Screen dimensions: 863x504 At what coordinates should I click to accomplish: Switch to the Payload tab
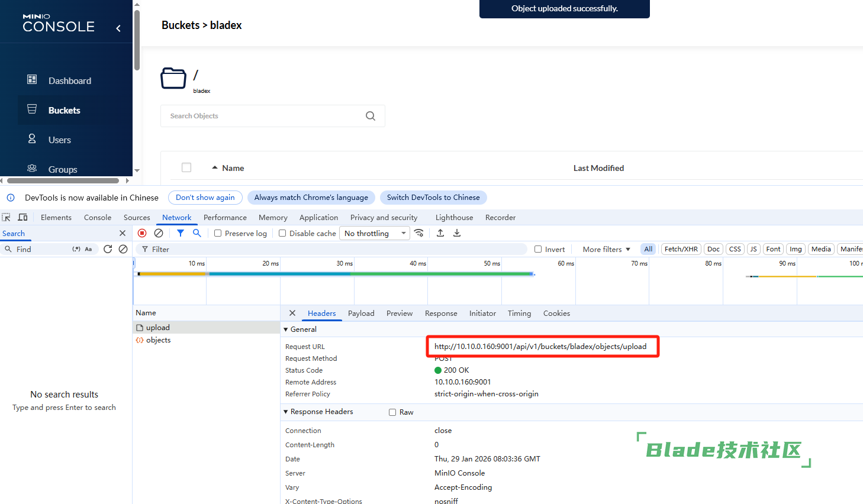point(361,314)
